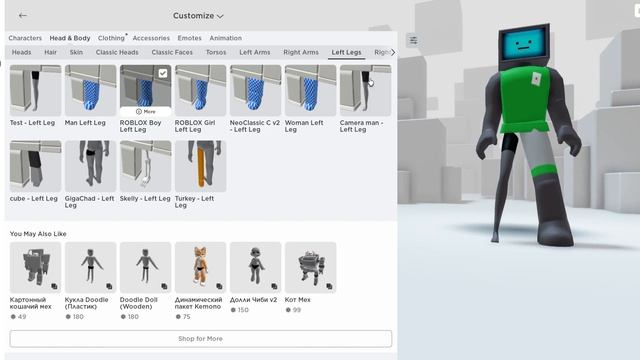The image size is (640, 360).
Task: Open Doodle Doll (Wooden) recommended item
Action: (x=146, y=267)
